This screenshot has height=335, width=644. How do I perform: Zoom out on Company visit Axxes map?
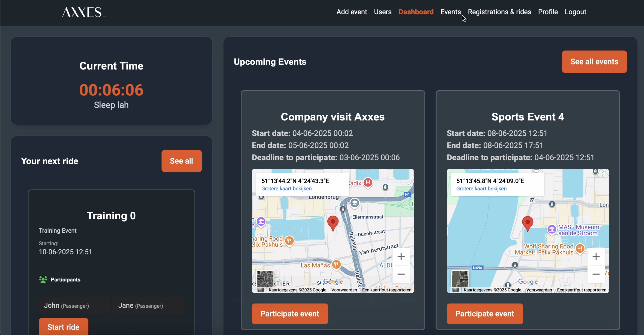pos(401,274)
